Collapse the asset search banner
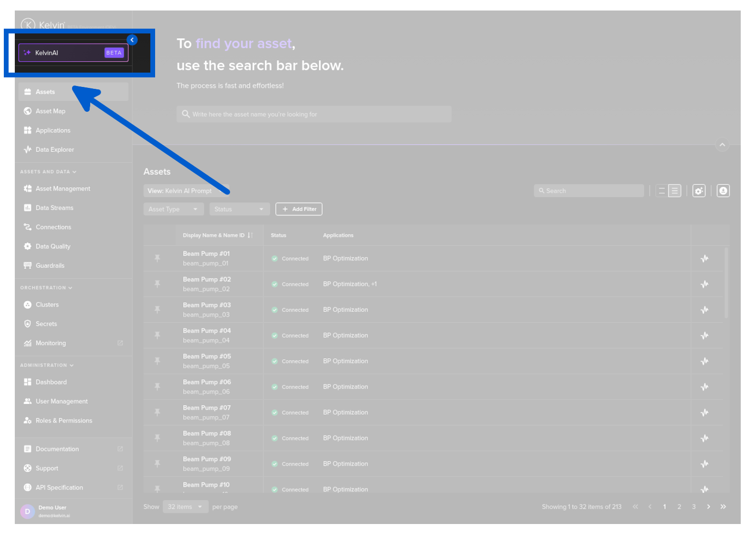This screenshot has height=535, width=756. click(x=722, y=145)
